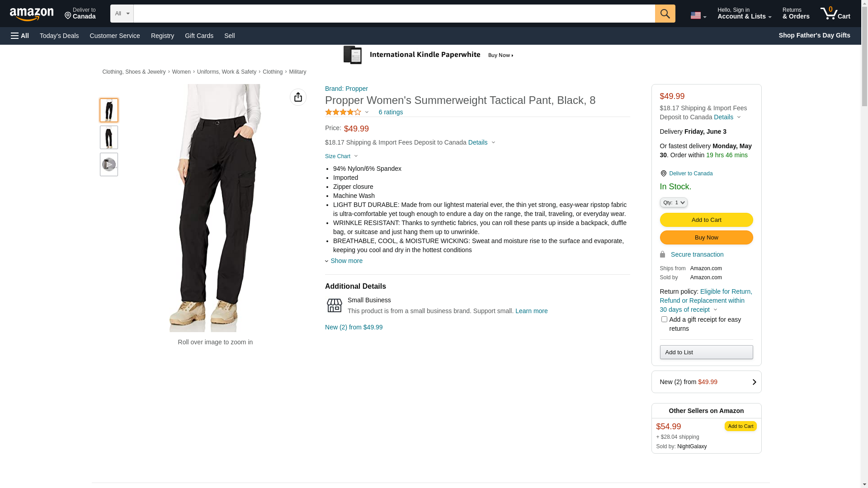Click the star rating icons
This screenshot has width=868, height=488.
(343, 112)
